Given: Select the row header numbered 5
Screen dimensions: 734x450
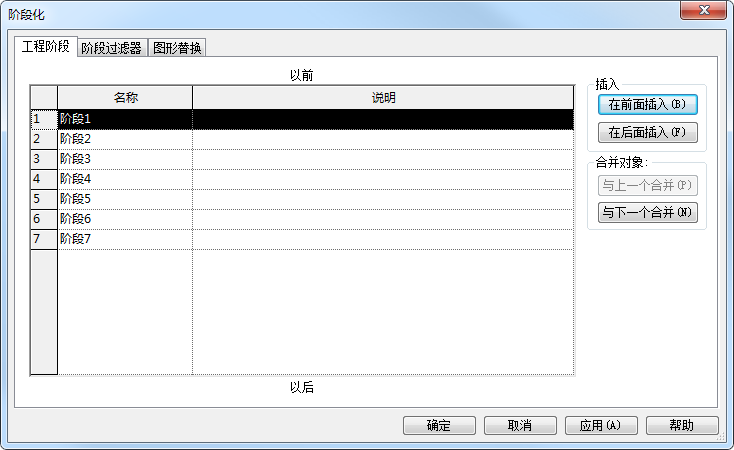Looking at the screenshot, I should (x=44, y=199).
